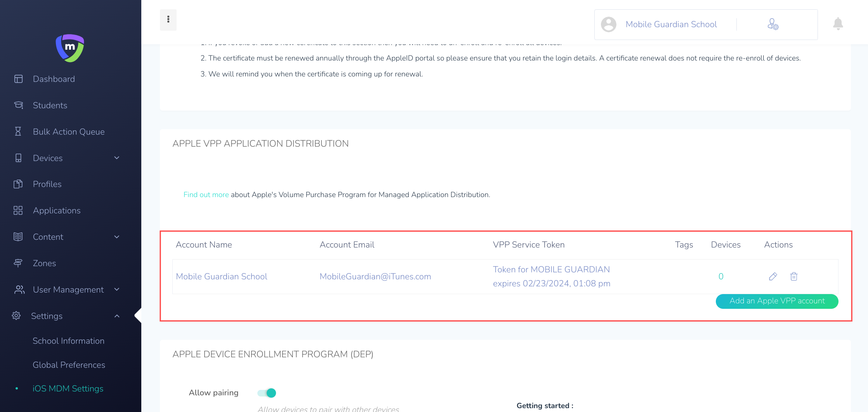Open the notifications bell
Screen dimensions: 868x412
coord(838,24)
